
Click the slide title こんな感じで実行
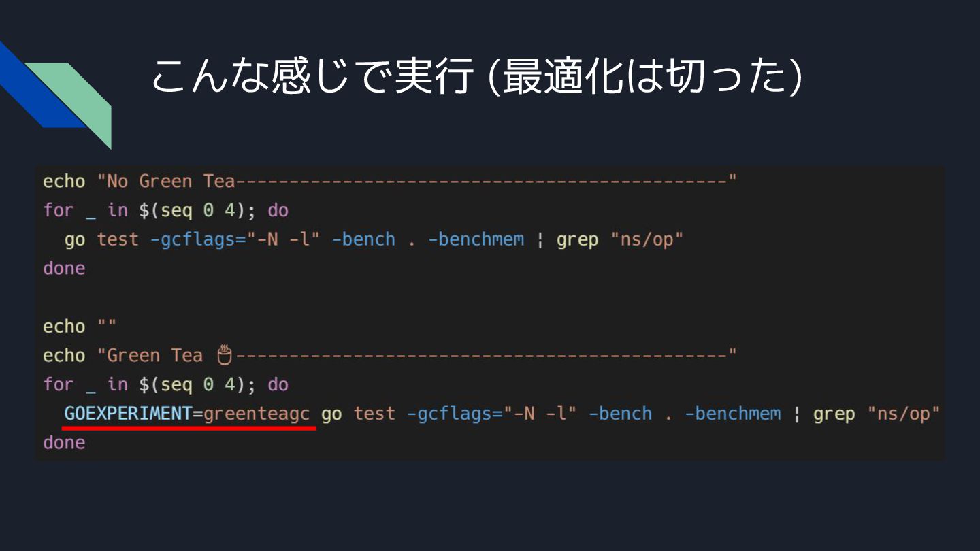pyautogui.click(x=312, y=76)
